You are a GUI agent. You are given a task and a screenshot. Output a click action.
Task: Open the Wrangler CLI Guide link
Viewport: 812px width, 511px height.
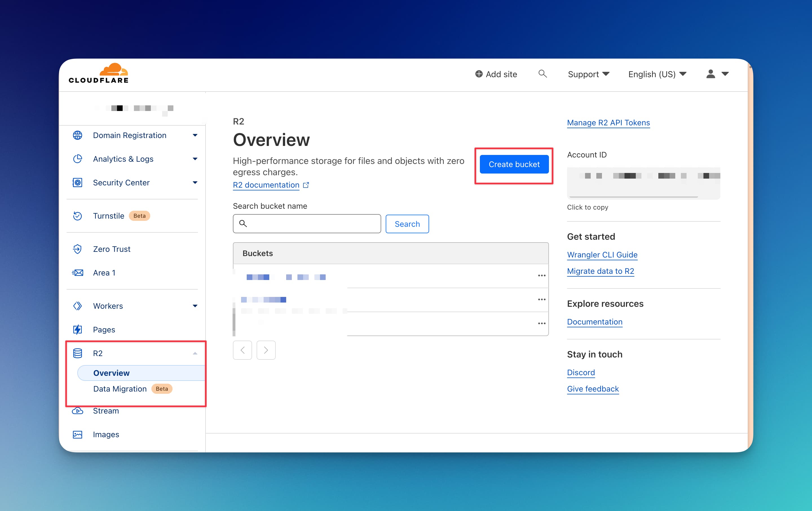[x=602, y=255]
